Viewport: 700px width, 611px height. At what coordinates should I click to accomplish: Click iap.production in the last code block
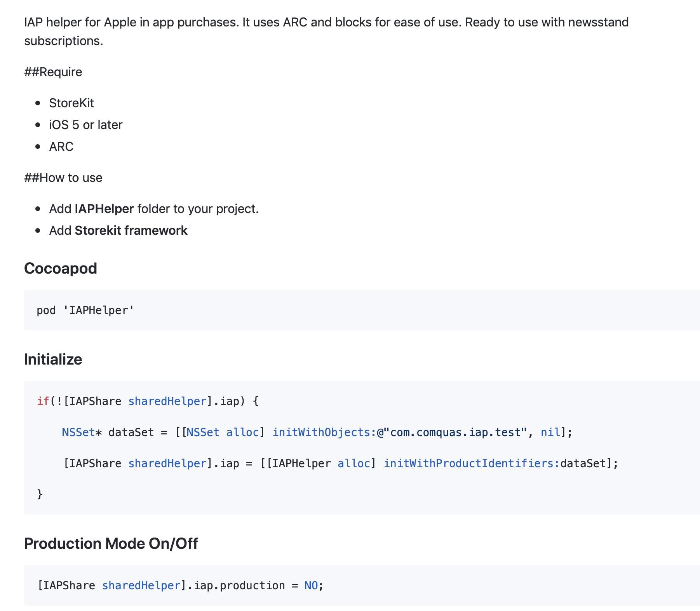(239, 585)
